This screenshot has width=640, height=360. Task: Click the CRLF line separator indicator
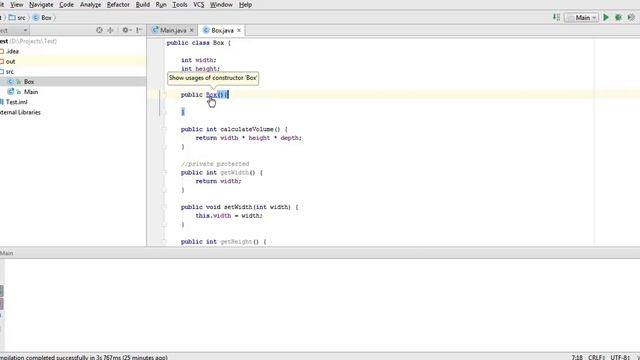(x=596, y=357)
